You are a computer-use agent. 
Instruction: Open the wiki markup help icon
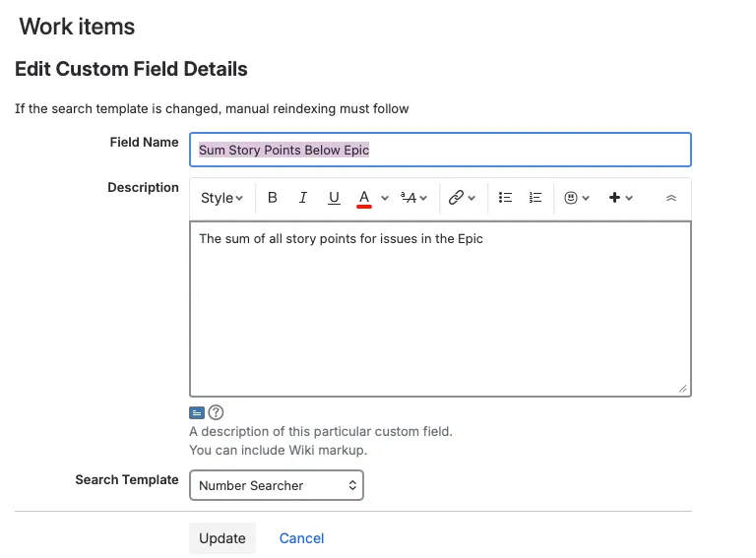point(216,412)
